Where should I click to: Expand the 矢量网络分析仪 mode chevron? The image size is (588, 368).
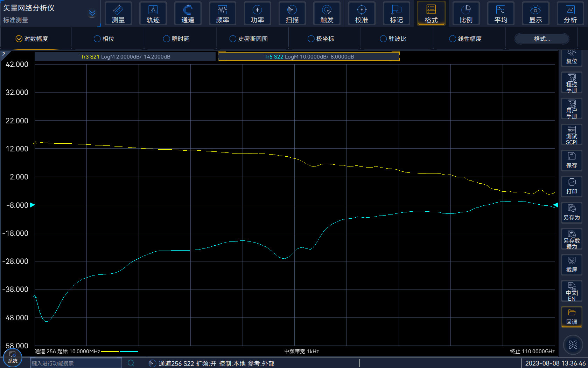pos(92,14)
